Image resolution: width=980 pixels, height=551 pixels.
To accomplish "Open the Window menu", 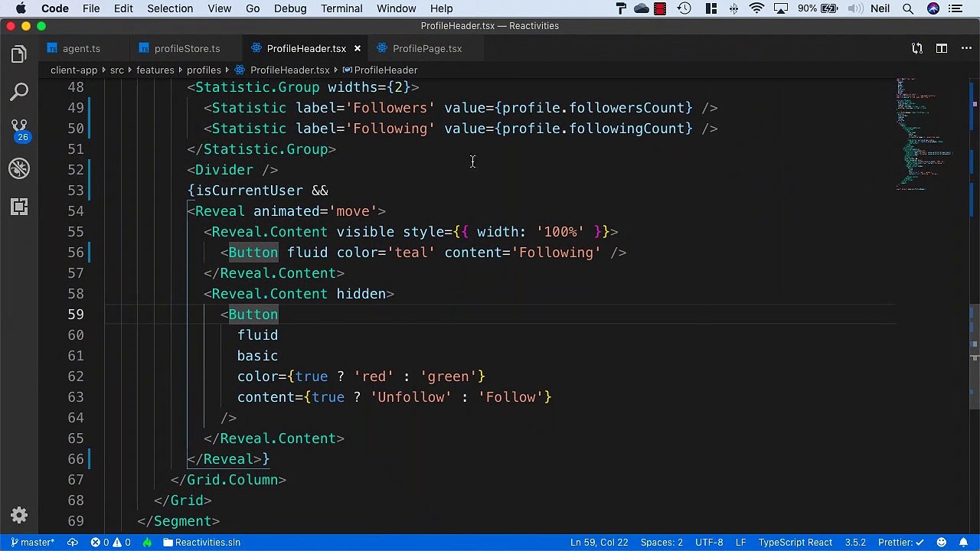I will 397,8.
